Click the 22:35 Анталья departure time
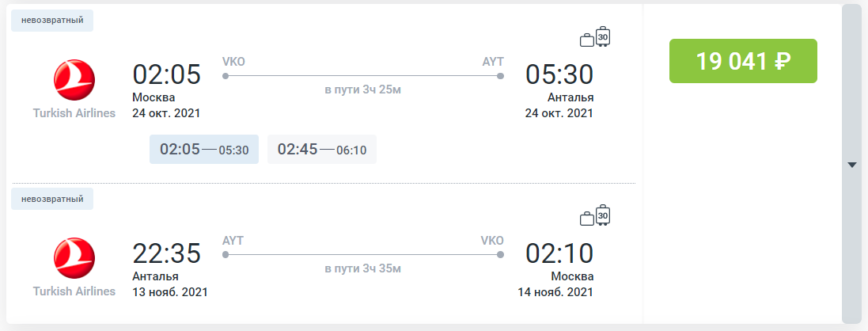 pos(167,254)
